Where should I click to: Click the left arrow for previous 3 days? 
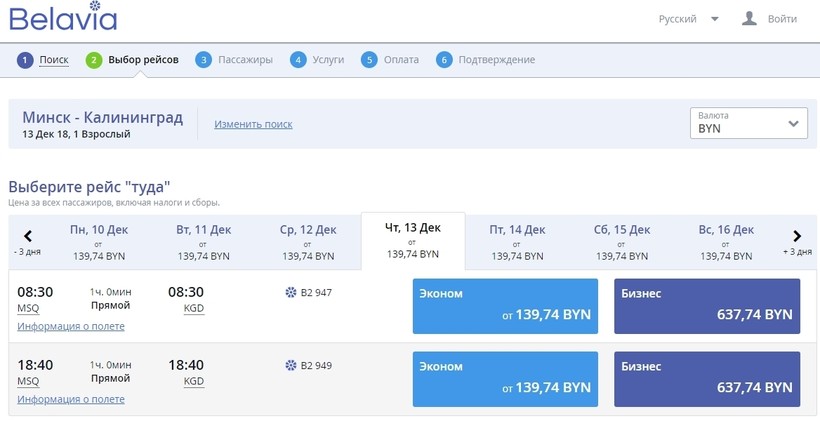pyautogui.click(x=28, y=237)
